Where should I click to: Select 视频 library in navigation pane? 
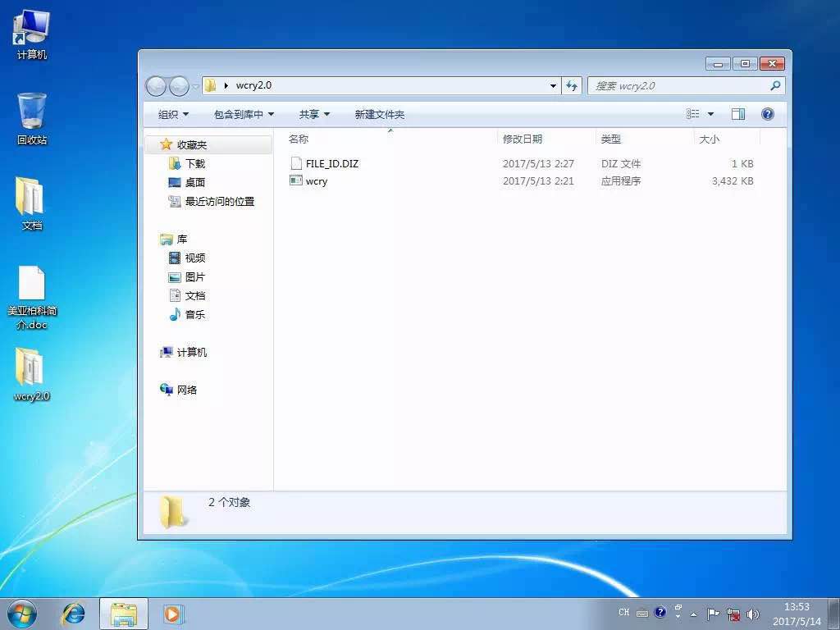click(195, 258)
